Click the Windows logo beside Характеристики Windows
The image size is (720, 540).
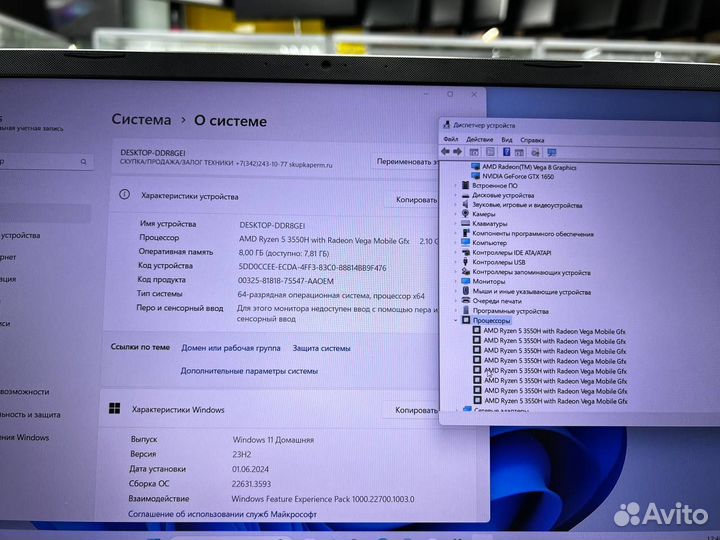click(x=114, y=408)
